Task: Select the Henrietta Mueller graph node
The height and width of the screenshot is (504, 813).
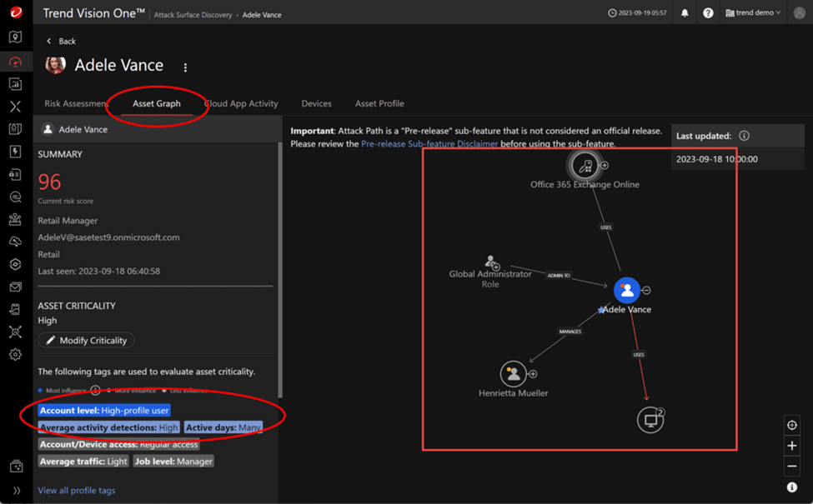Action: [514, 374]
